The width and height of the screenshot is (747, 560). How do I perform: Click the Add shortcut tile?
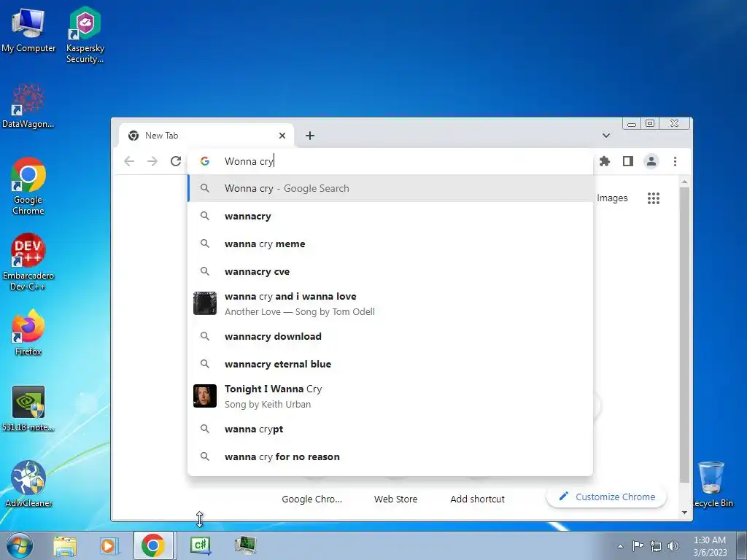point(477,499)
